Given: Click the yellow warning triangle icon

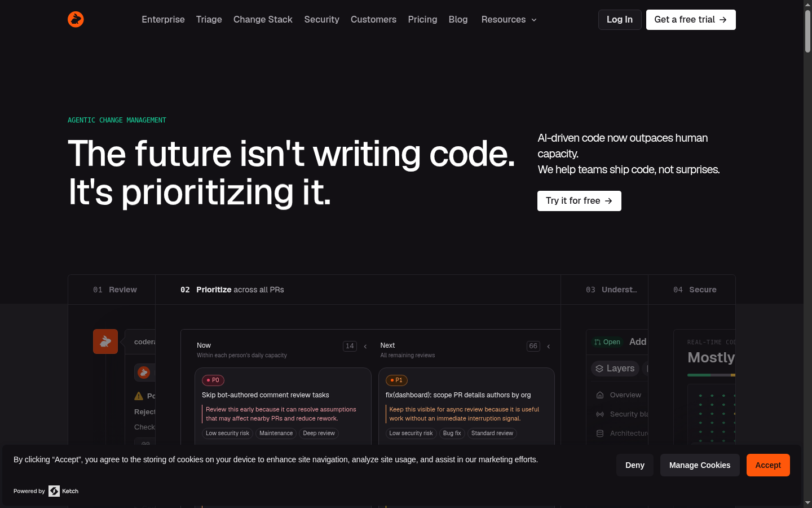Looking at the screenshot, I should [139, 396].
